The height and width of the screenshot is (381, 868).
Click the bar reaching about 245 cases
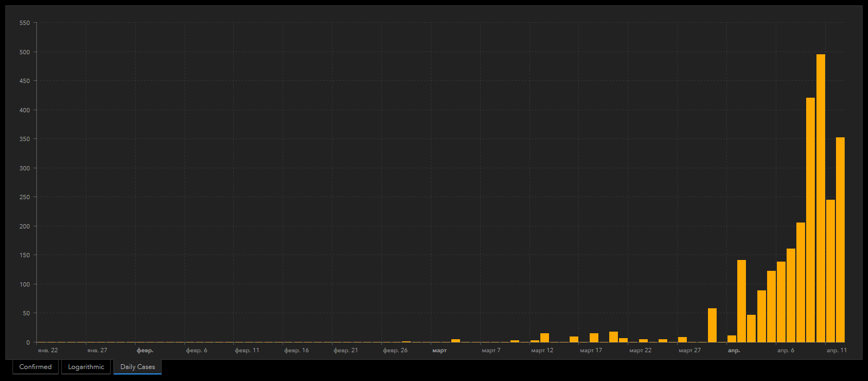click(830, 271)
